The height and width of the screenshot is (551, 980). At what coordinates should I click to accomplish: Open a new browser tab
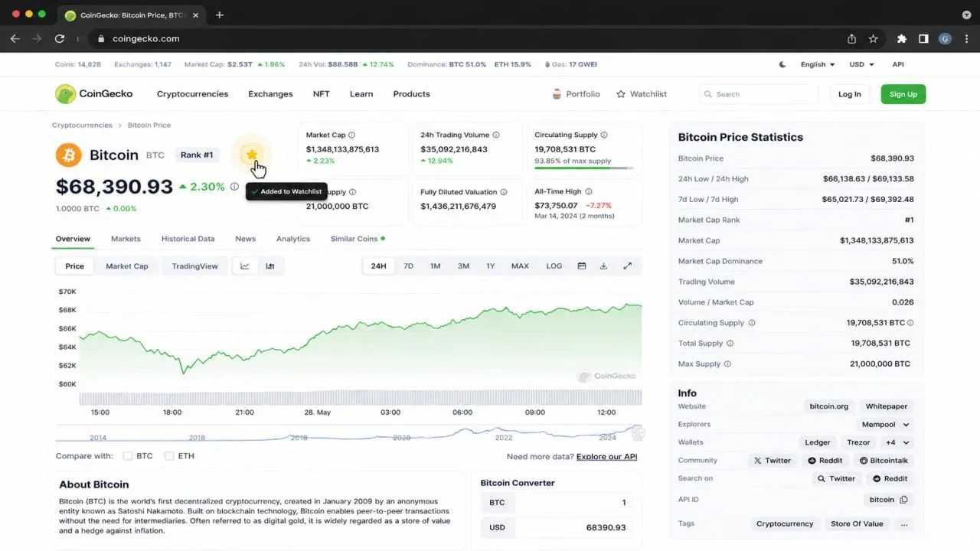point(220,15)
